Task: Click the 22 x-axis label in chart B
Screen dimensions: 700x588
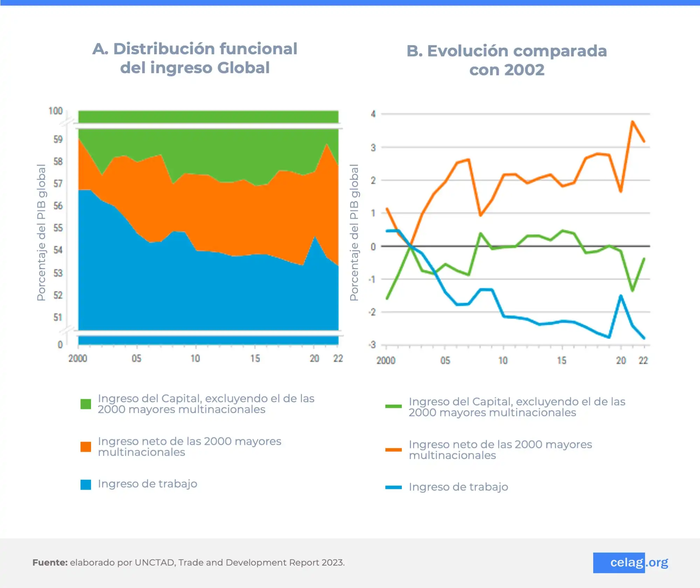Action: (x=643, y=360)
